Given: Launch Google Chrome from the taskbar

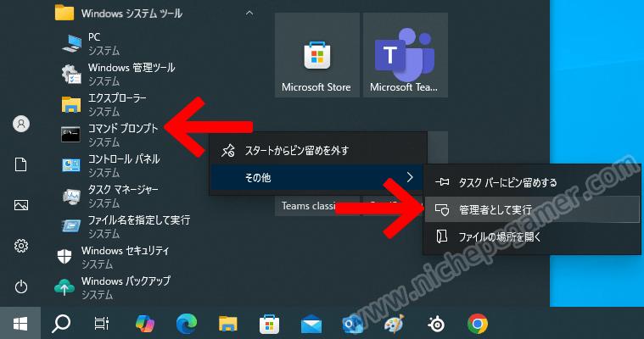Looking at the screenshot, I should click(x=478, y=323).
